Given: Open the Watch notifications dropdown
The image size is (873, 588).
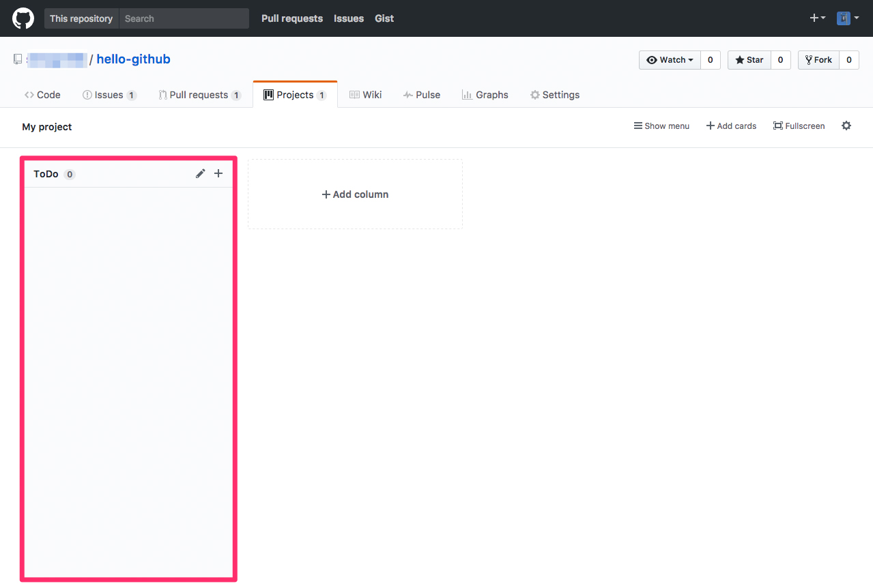Looking at the screenshot, I should [670, 59].
